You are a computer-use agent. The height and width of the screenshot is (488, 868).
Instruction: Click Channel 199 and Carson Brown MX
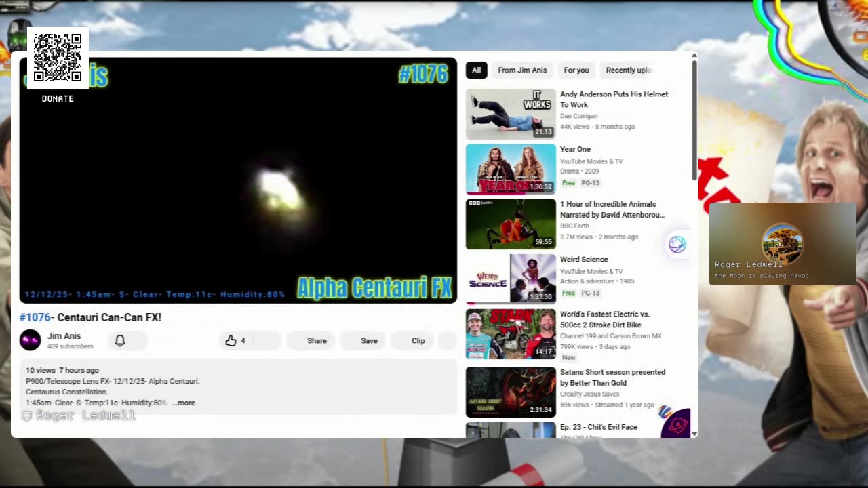click(x=610, y=335)
